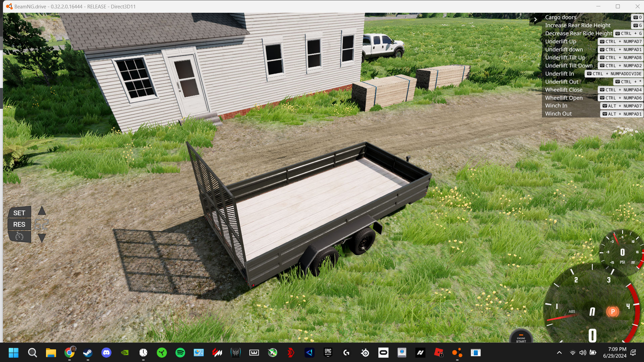Open Windows Search from taskbar

click(x=32, y=353)
